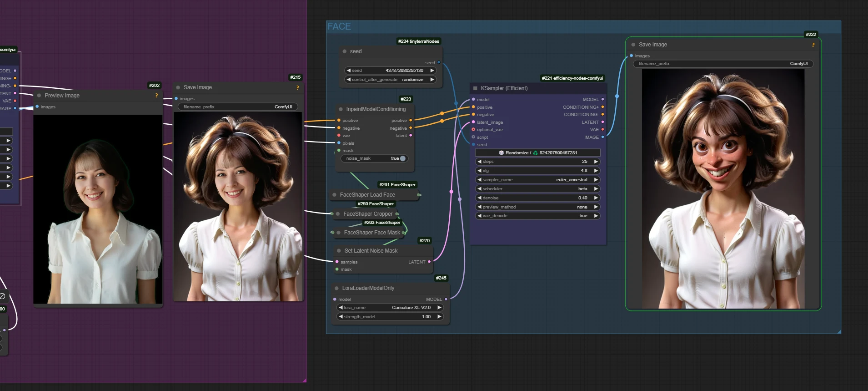Screen dimensions: 868x391
Task: Click the filename_prefix field in Save Image #222
Action: pyautogui.click(x=722, y=64)
